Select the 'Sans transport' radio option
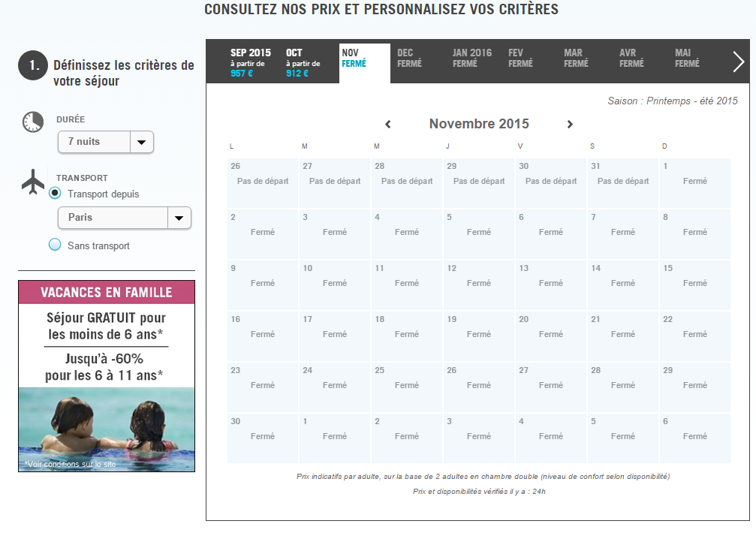The height and width of the screenshot is (533, 756). [55, 245]
